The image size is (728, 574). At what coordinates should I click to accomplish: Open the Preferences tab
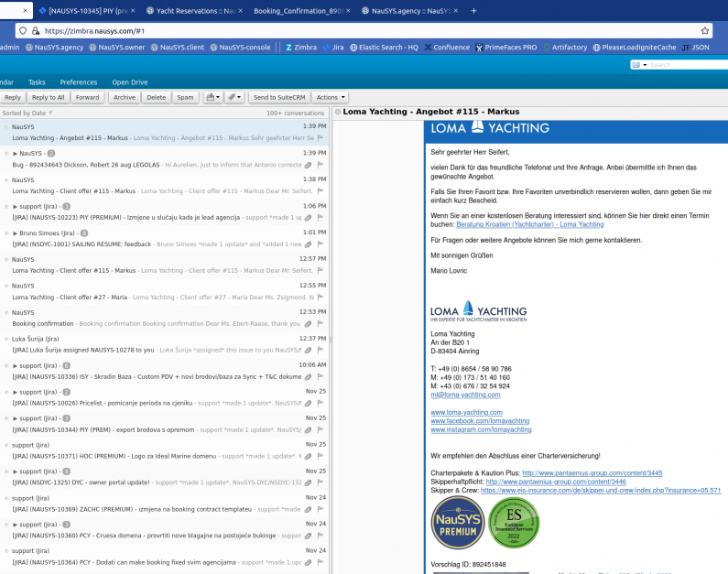[79, 82]
